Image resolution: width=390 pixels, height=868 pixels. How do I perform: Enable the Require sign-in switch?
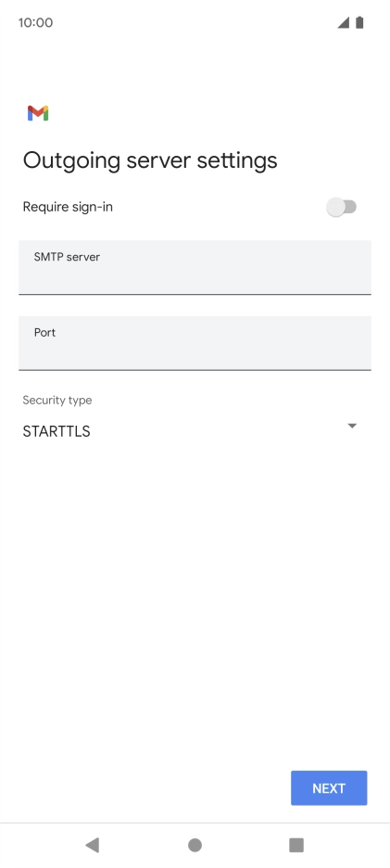pyautogui.click(x=341, y=208)
